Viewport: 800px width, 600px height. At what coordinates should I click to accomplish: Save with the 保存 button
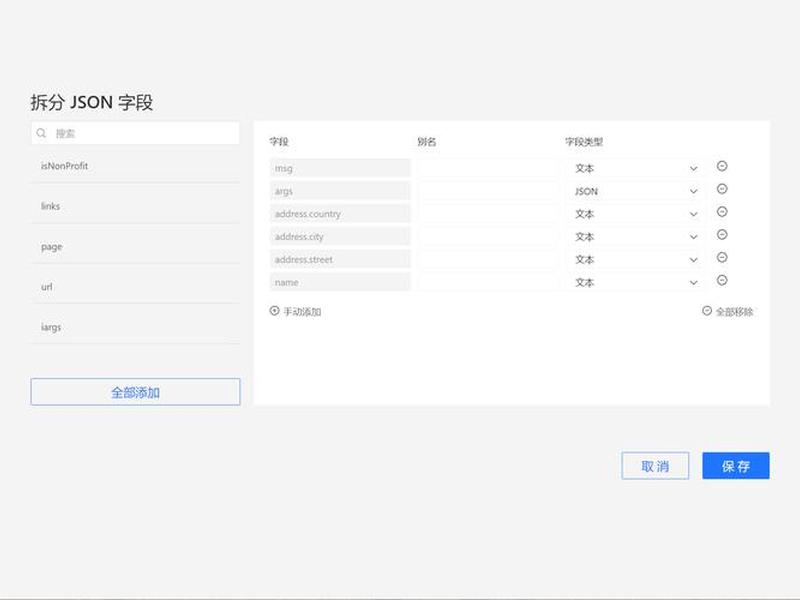[736, 466]
